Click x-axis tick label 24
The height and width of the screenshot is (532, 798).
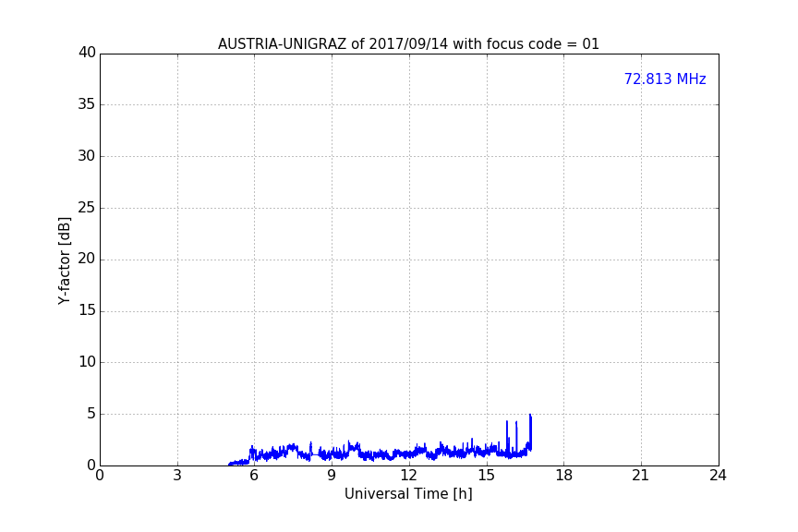coord(718,476)
